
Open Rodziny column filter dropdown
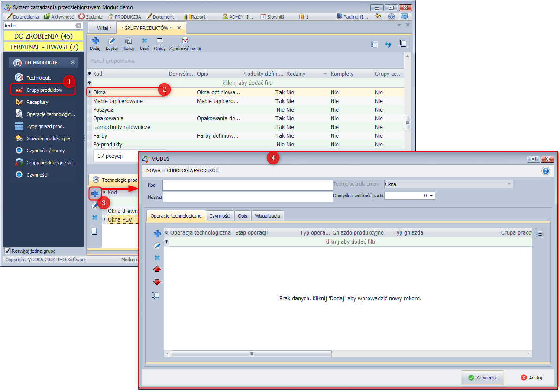(x=325, y=74)
